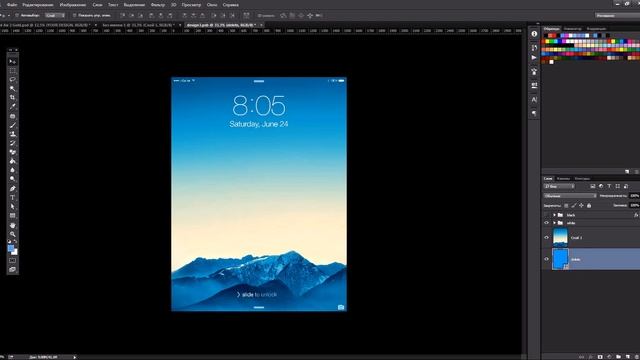Switch to Channels tab beside Layers

pyautogui.click(x=563, y=179)
